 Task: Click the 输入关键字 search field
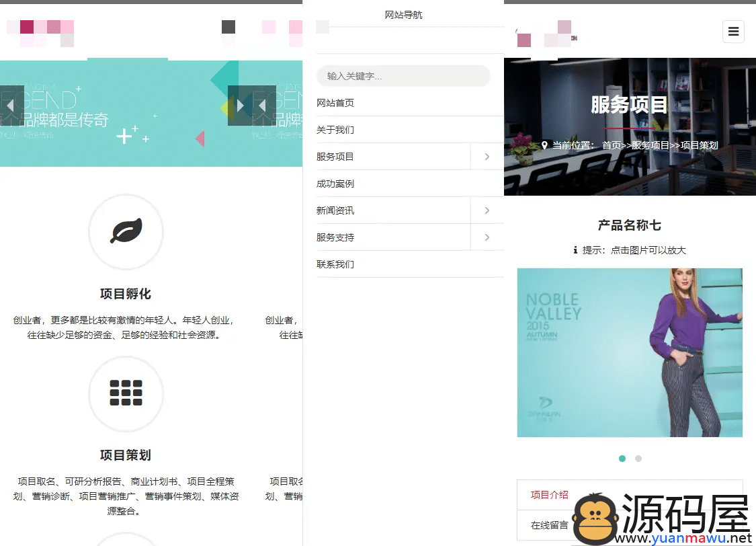click(403, 76)
